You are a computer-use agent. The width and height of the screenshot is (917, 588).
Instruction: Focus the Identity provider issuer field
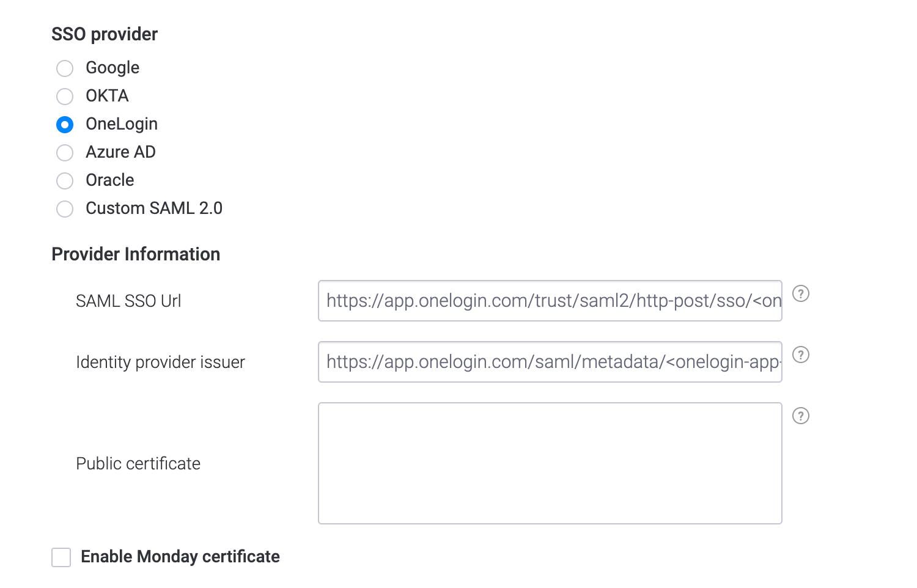point(550,362)
